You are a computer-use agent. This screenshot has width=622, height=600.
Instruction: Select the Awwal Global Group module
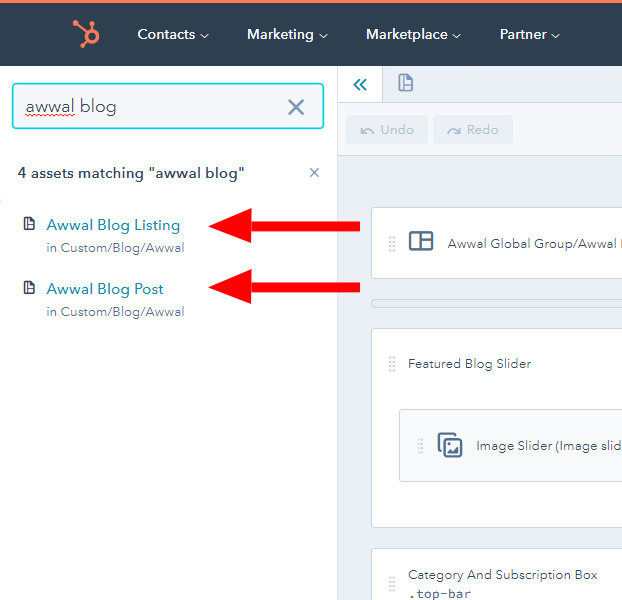497,243
